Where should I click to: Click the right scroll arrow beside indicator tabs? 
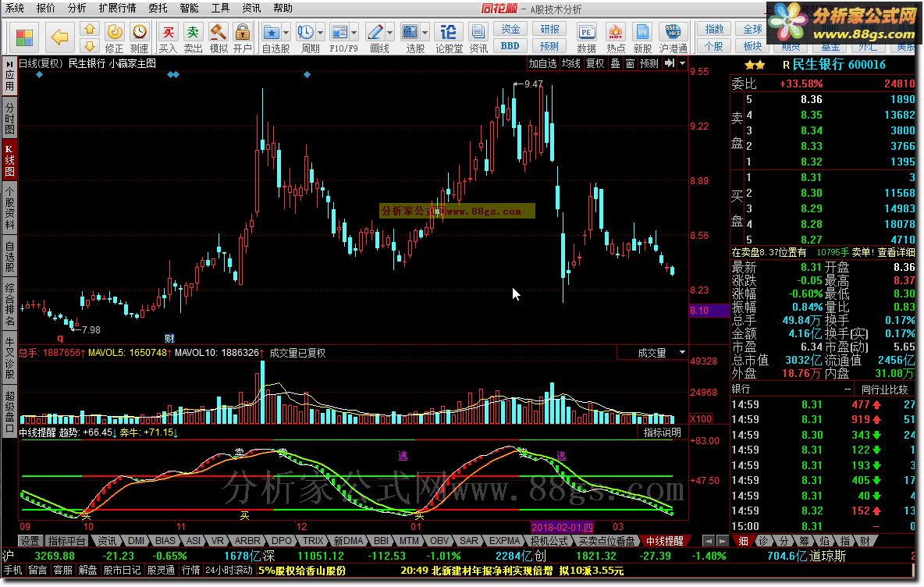(723, 540)
